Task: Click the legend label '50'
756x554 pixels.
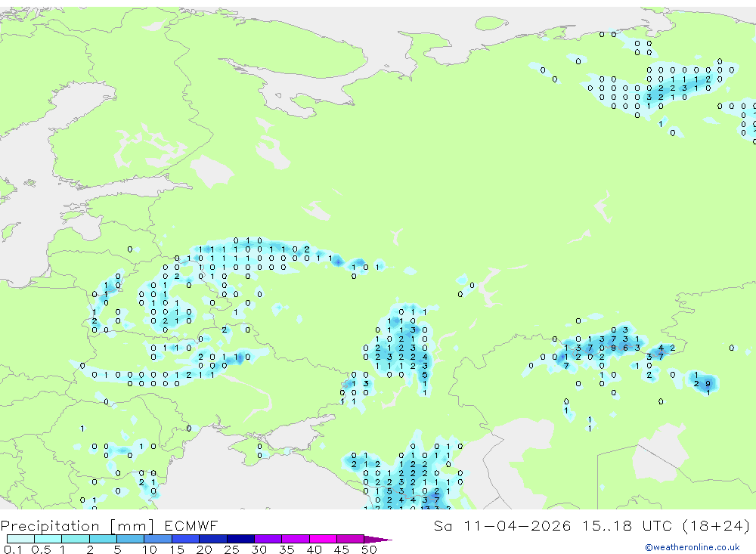Action: [x=369, y=549]
